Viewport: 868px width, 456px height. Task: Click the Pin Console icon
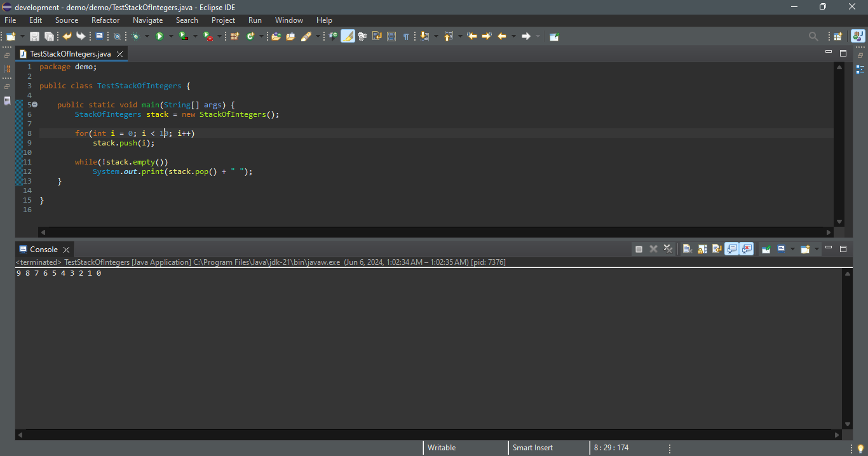pos(766,249)
